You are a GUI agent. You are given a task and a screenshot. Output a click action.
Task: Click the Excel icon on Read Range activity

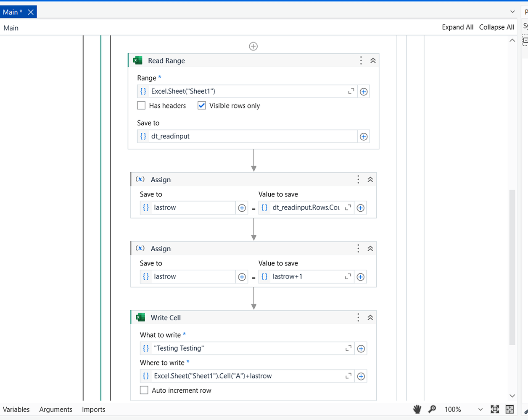tap(137, 60)
